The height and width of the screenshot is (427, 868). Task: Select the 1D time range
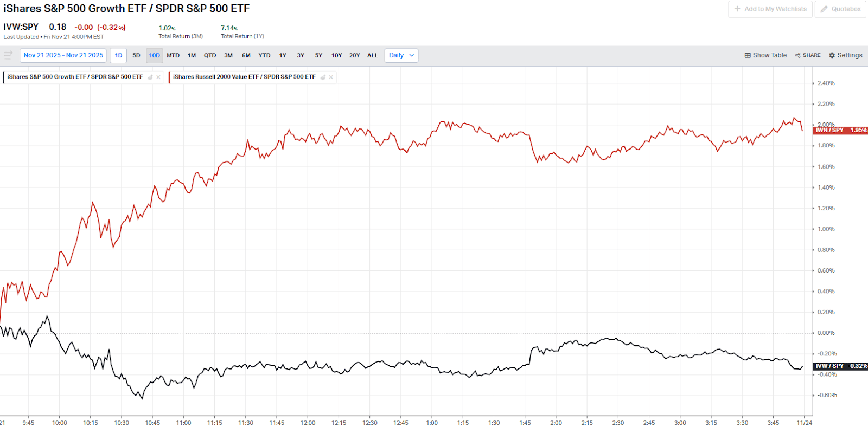pos(118,55)
